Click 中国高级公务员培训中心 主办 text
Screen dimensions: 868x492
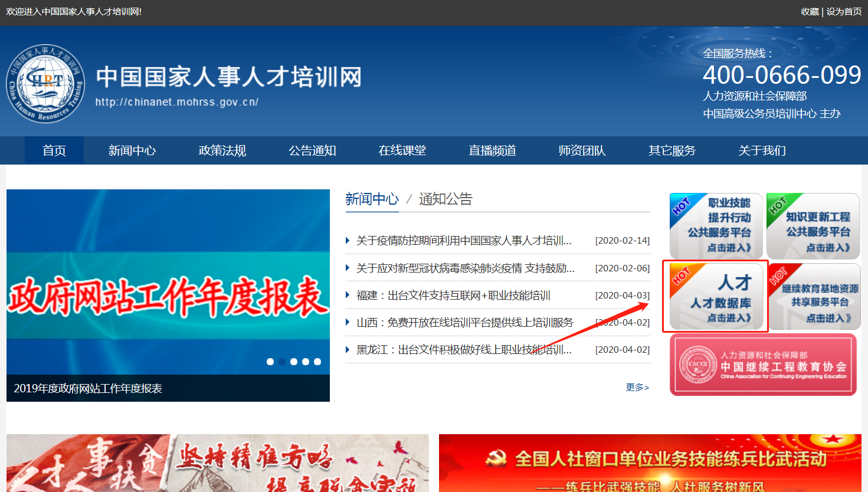pyautogui.click(x=772, y=114)
